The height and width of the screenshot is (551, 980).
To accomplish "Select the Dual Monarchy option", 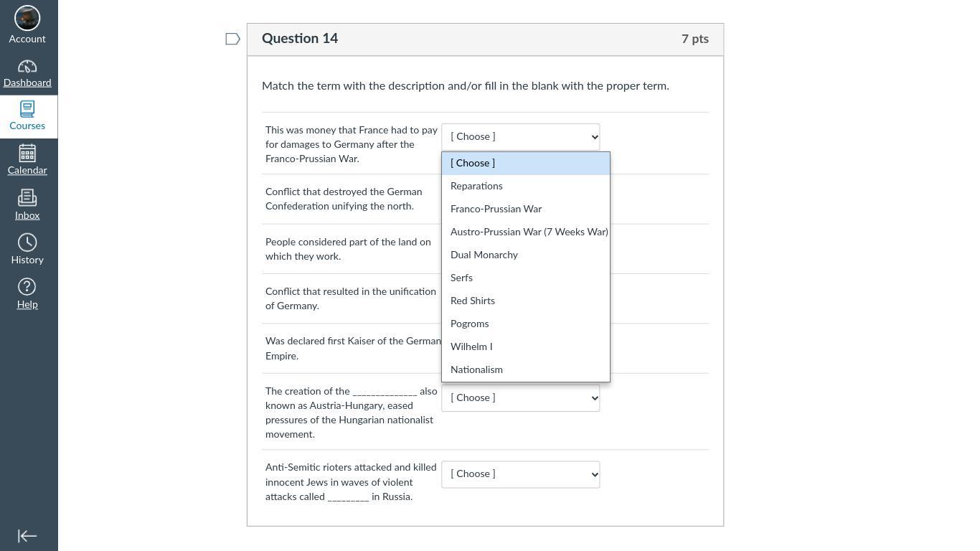I will click(x=484, y=255).
